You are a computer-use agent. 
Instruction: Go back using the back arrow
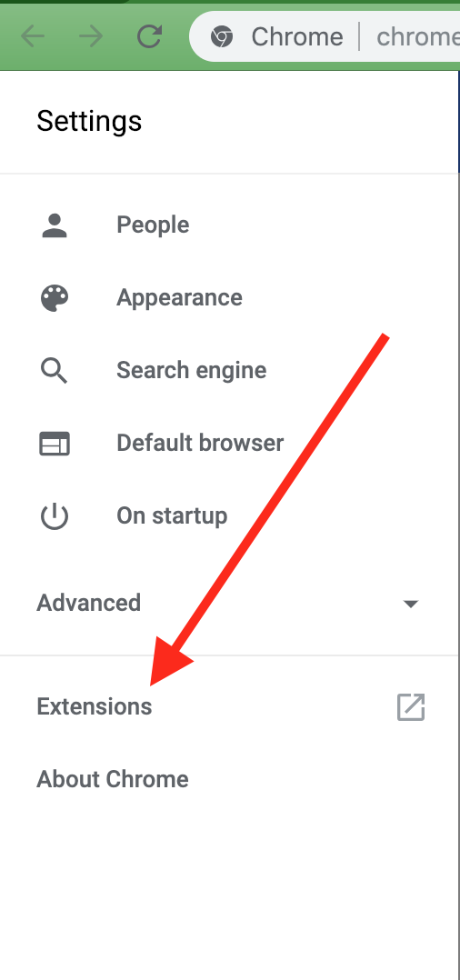(x=33, y=37)
